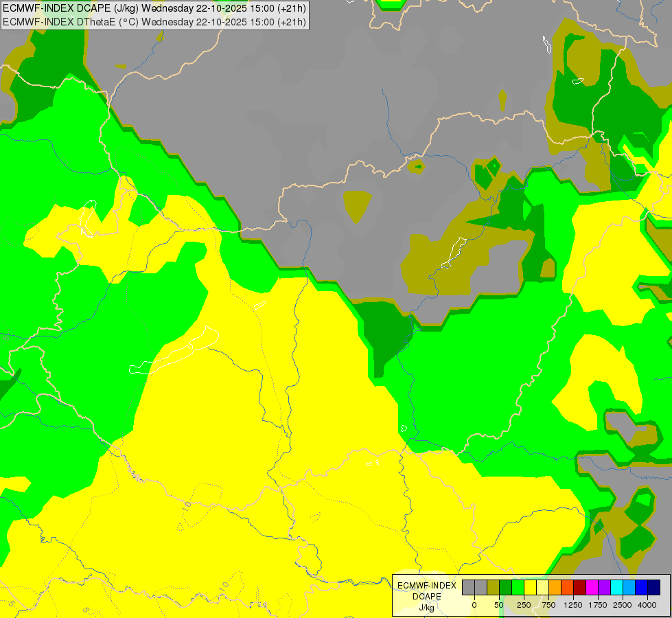
Task: Pick the red-orange legend swatch
Action: click(x=568, y=587)
